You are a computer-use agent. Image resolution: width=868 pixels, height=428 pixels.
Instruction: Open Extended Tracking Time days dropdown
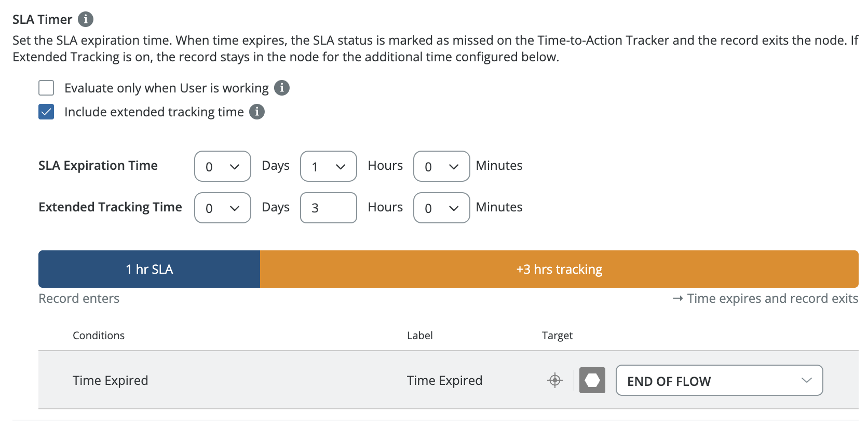(x=223, y=208)
